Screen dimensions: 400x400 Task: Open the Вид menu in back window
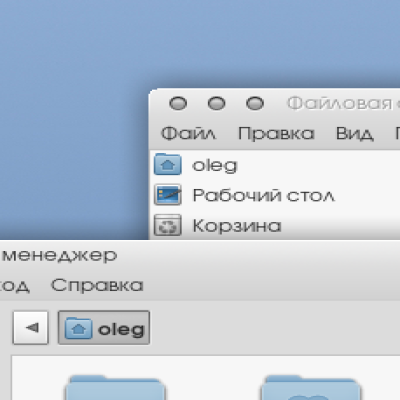point(354,134)
